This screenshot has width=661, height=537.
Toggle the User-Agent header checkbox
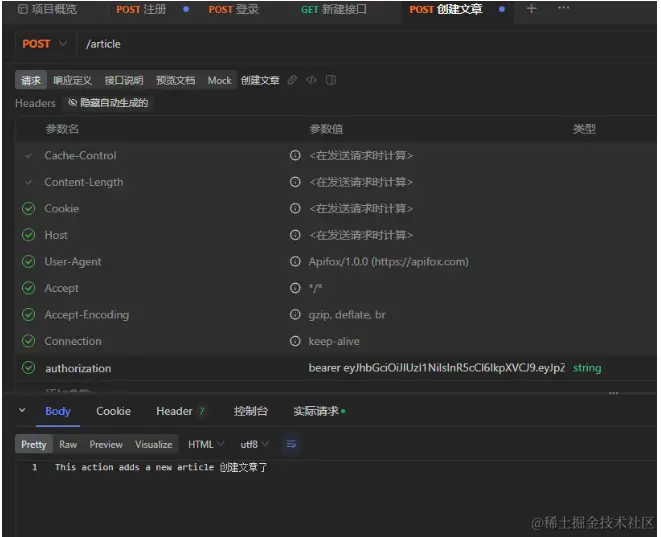(x=29, y=262)
